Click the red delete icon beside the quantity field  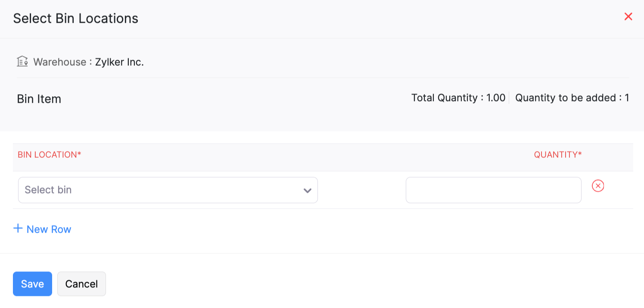pos(598,186)
